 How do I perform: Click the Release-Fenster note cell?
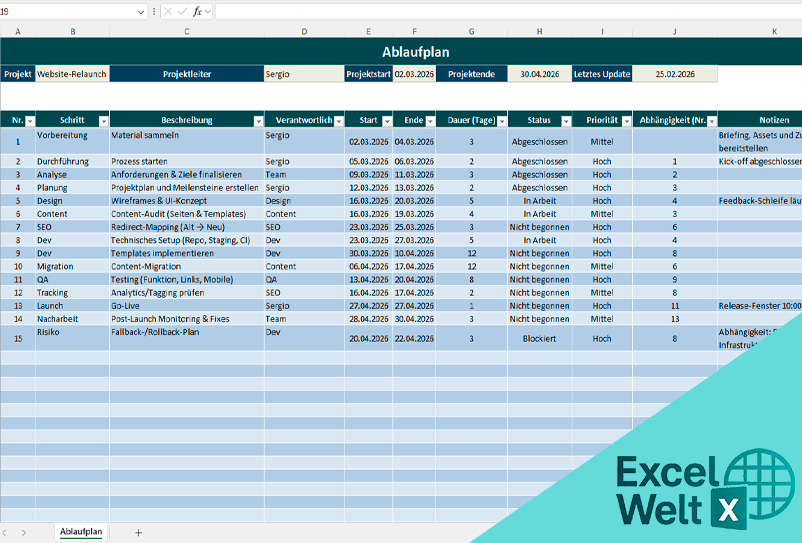point(760,306)
